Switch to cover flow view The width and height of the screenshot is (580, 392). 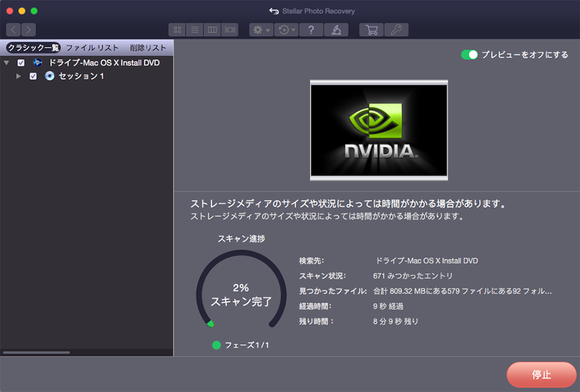229,30
